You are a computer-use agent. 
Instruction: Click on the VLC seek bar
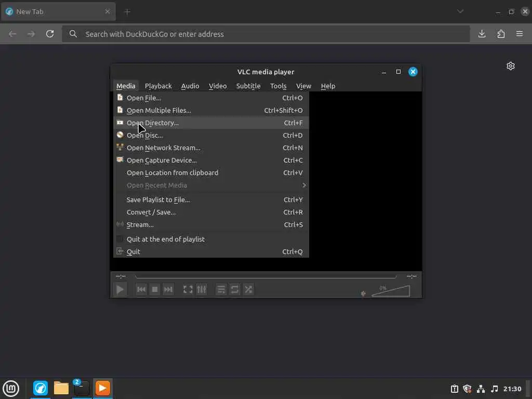[265, 276]
